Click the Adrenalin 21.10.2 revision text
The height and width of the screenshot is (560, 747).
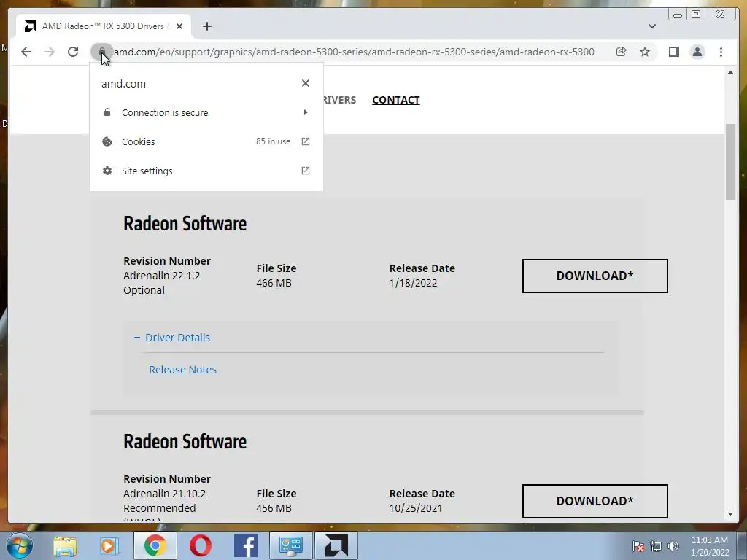pos(164,494)
